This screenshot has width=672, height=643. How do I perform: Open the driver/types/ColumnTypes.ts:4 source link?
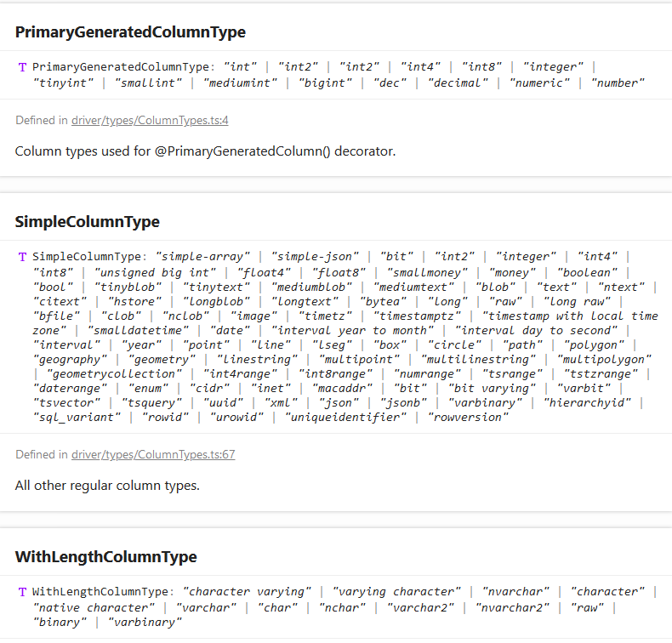[150, 121]
